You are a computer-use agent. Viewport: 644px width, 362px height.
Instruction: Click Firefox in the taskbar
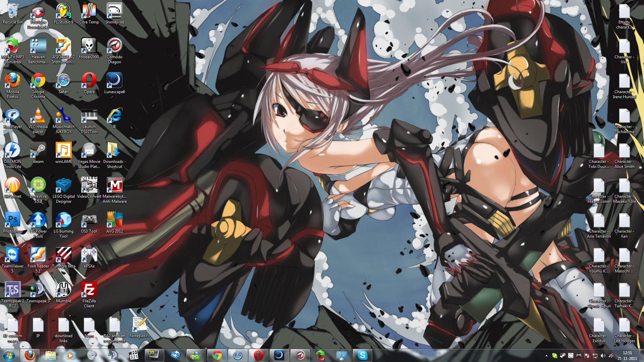pyautogui.click(x=30, y=355)
